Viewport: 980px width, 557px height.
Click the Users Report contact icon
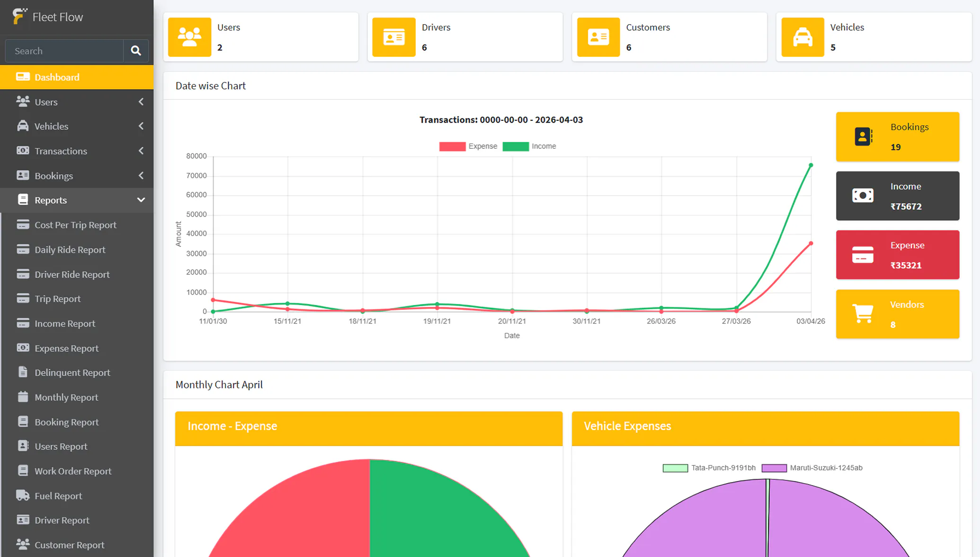[x=23, y=446]
